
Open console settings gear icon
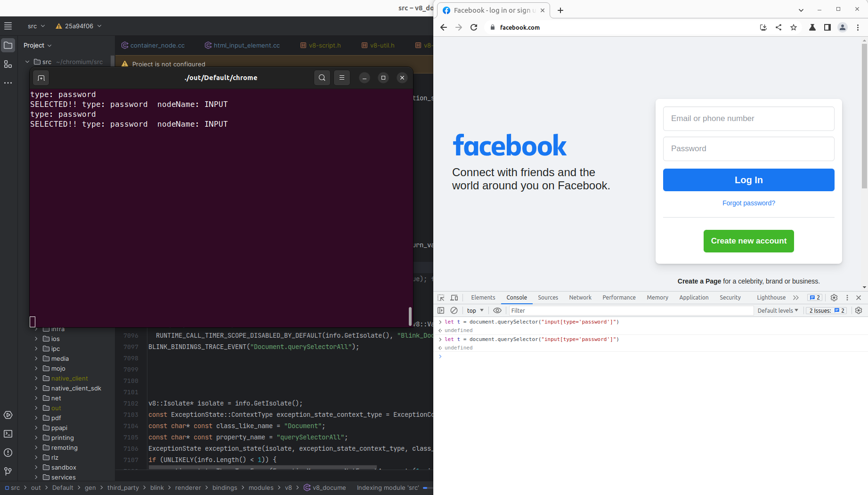859,310
